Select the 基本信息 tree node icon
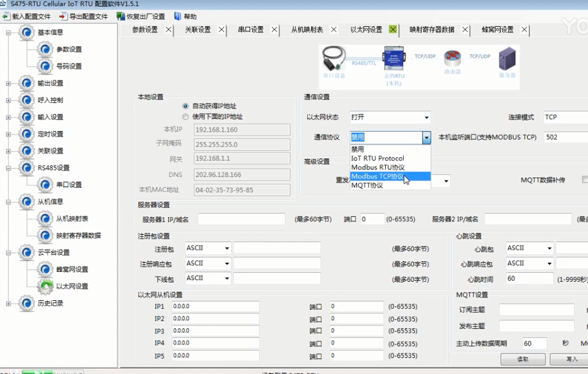The image size is (588, 374). tap(26, 32)
